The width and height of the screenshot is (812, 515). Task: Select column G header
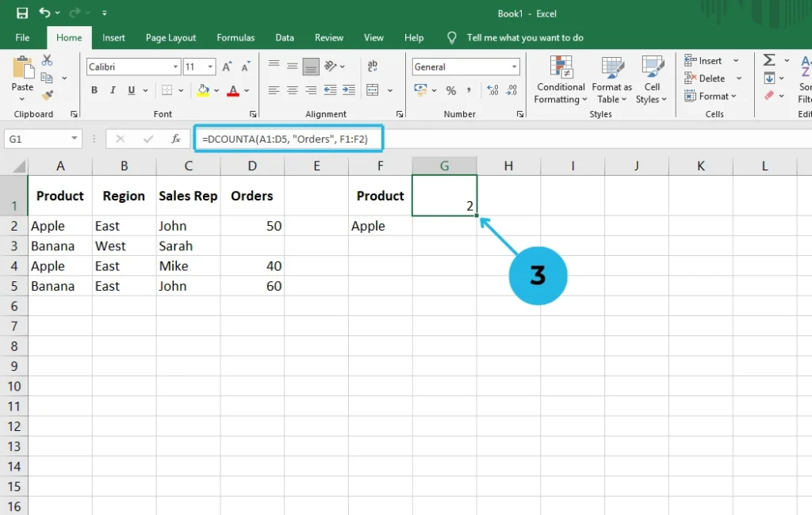(444, 166)
